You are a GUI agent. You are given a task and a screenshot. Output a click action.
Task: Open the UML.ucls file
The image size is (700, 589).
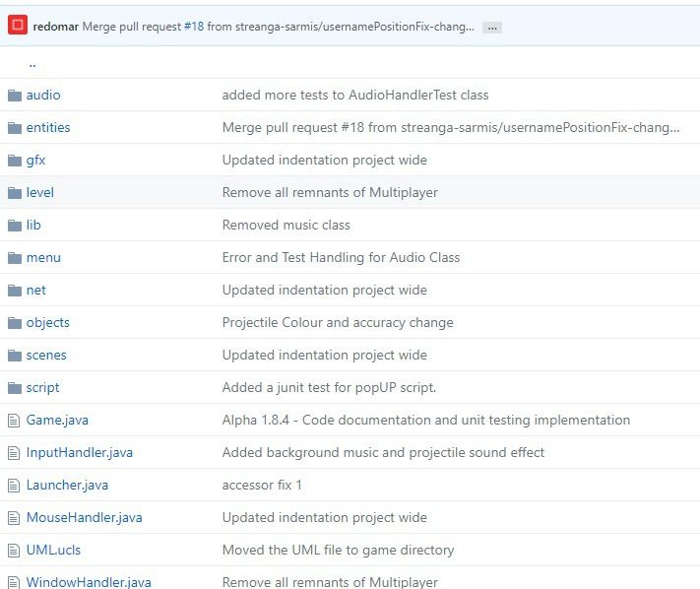click(x=53, y=551)
